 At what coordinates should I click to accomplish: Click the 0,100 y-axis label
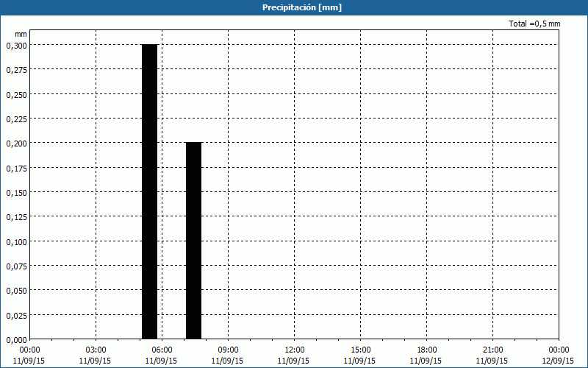pyautogui.click(x=16, y=241)
